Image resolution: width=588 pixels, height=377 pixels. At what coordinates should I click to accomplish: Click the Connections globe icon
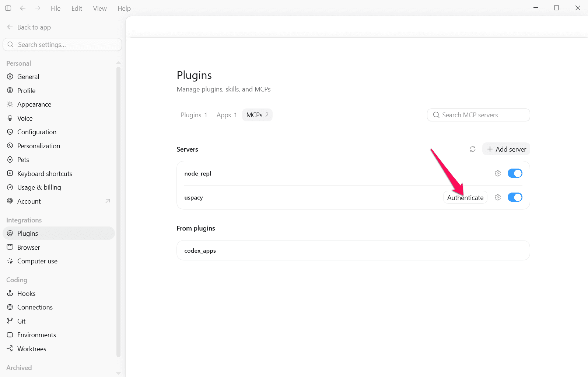tap(10, 307)
